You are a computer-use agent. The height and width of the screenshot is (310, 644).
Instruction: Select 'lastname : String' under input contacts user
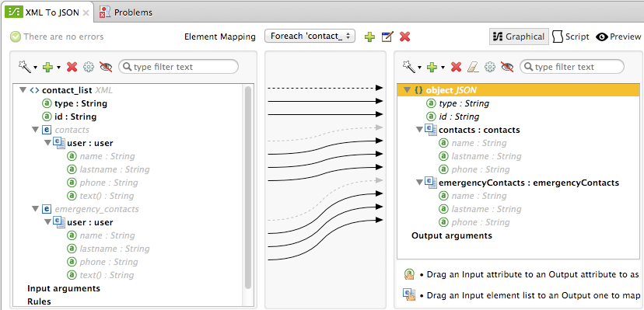[114, 169]
